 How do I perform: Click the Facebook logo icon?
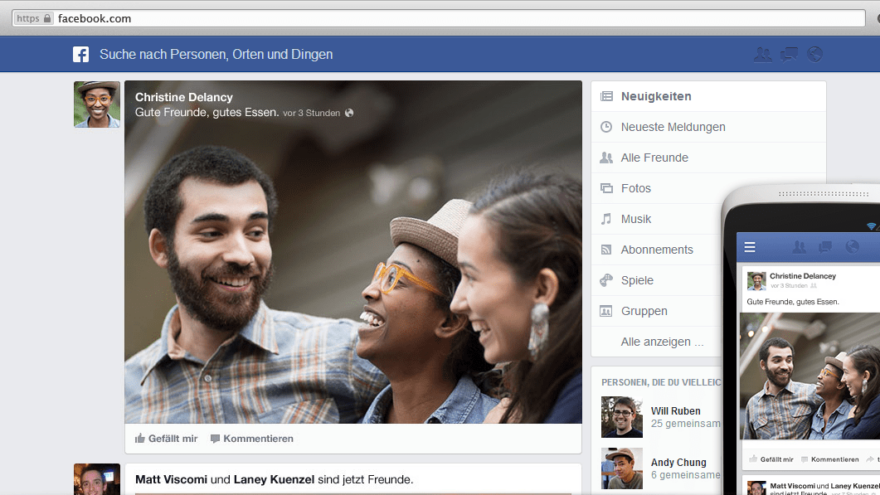coord(81,54)
